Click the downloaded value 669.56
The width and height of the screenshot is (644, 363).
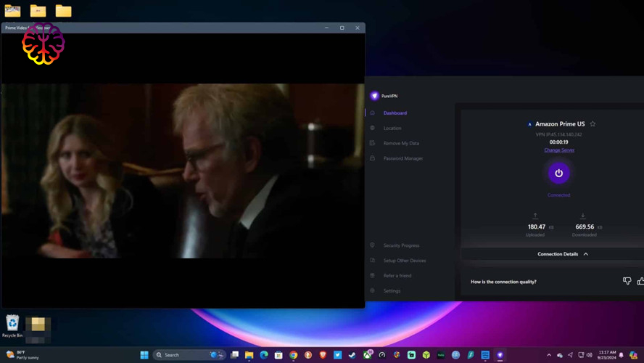pos(585,227)
